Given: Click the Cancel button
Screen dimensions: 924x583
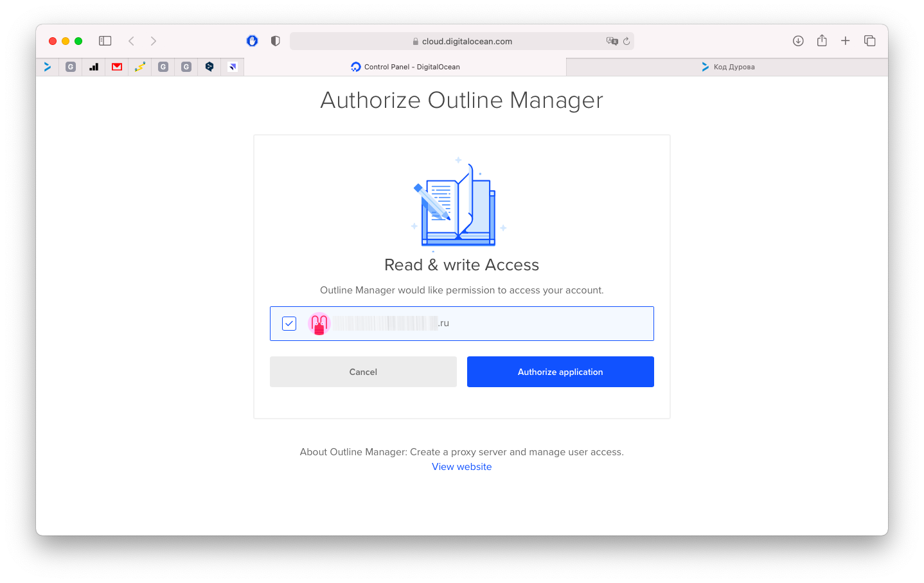Looking at the screenshot, I should tap(363, 372).
